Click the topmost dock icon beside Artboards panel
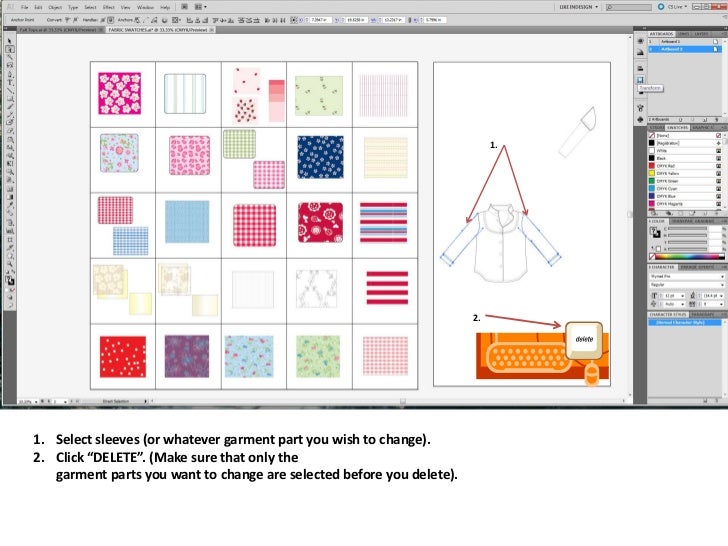The width and height of the screenshot is (728, 546). click(x=641, y=41)
